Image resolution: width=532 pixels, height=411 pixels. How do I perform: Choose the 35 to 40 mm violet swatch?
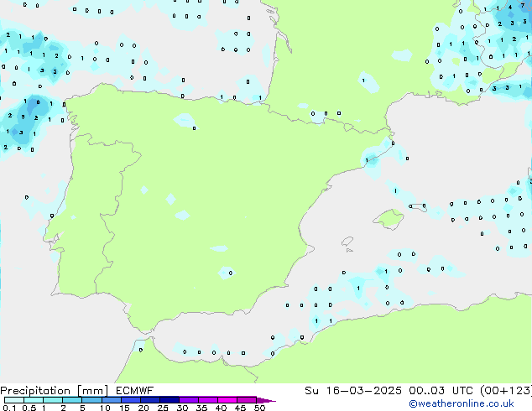[208, 400]
